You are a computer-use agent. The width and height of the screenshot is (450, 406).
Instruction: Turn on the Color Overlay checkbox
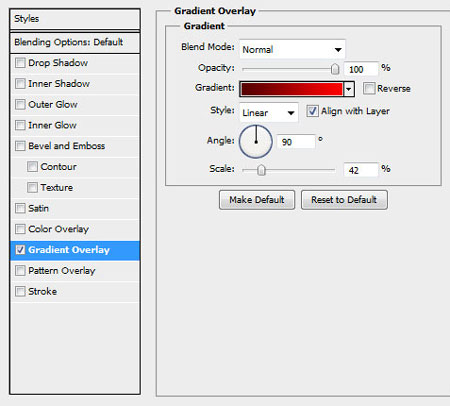point(20,229)
